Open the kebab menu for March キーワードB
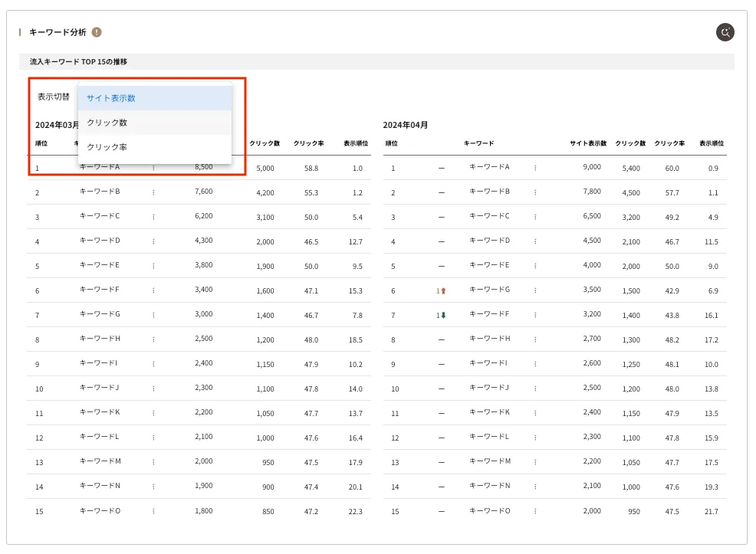This screenshot has width=756, height=554. coord(153,192)
